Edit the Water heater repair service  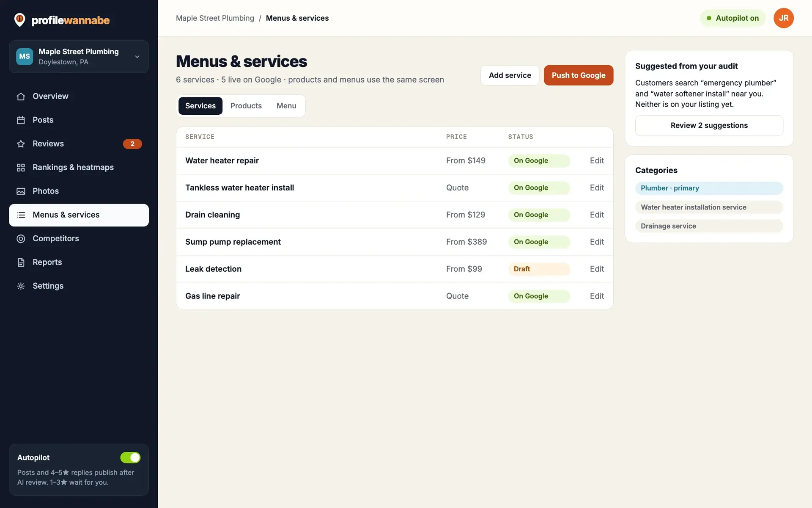pyautogui.click(x=597, y=161)
